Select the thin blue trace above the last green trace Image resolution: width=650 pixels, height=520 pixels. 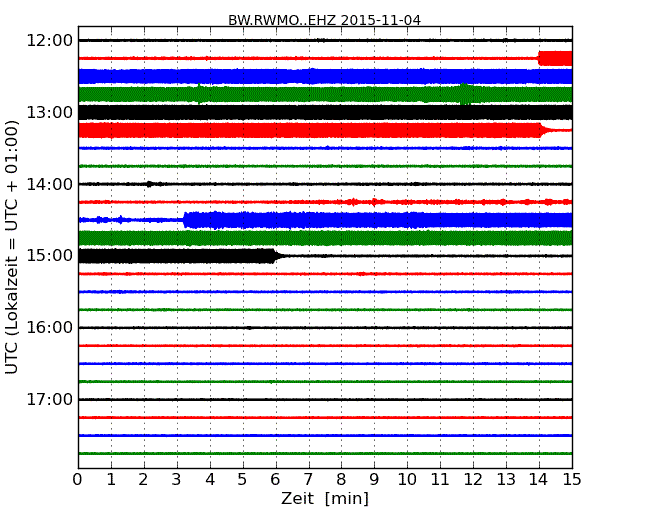click(x=325, y=435)
